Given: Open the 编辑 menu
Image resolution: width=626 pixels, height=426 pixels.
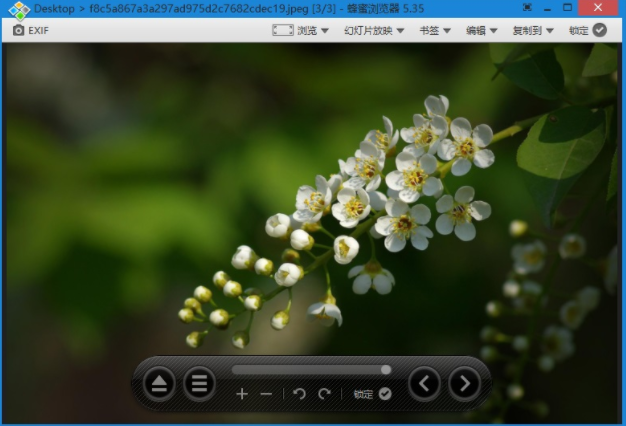Looking at the screenshot, I should coord(475,30).
